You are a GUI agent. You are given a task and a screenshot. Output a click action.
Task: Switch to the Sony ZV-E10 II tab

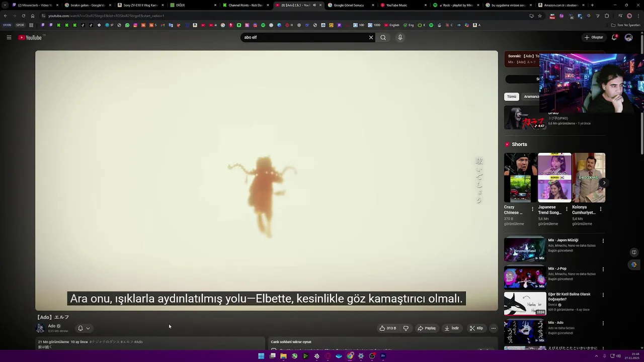click(141, 5)
